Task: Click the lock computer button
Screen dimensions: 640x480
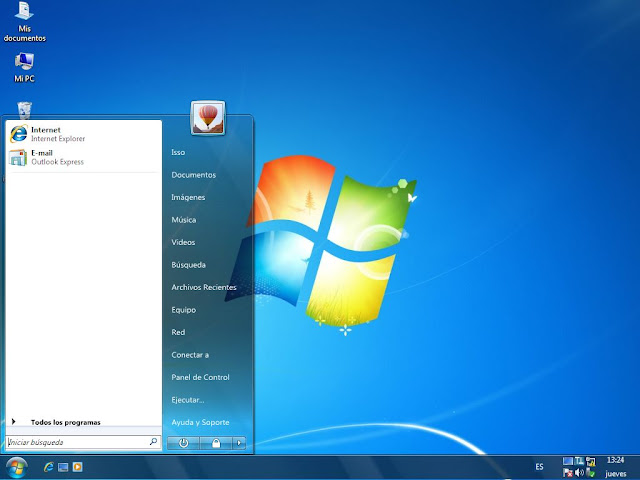Action: coord(216,443)
